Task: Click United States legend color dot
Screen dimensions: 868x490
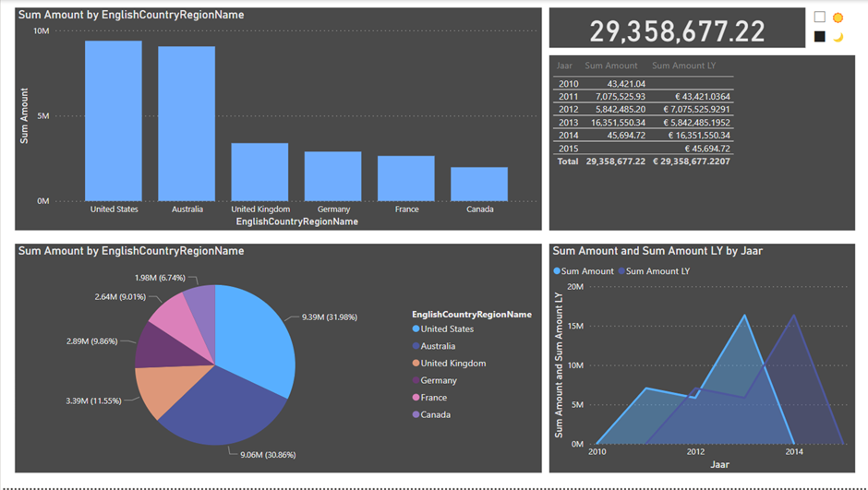Action: click(416, 329)
